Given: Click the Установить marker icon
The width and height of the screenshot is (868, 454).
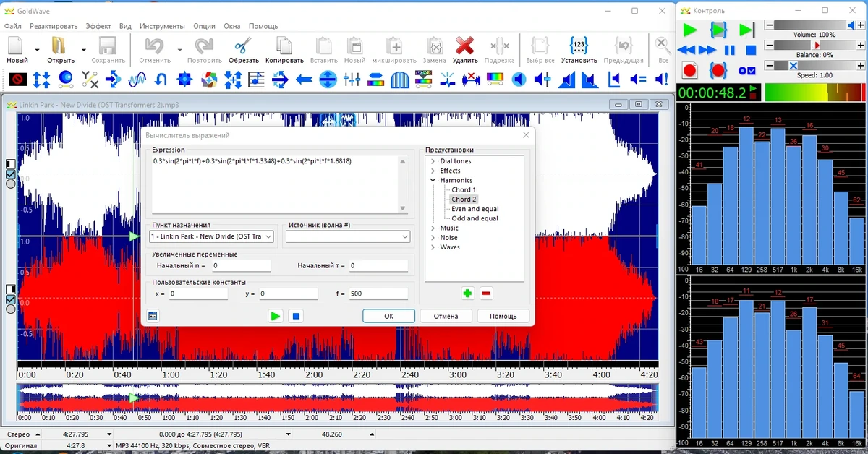Looking at the screenshot, I should click(579, 46).
